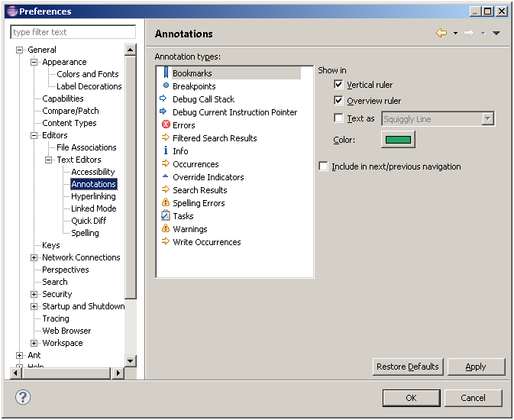Select Label Decorations in the tree
Screen dimensions: 514x420
click(89, 86)
